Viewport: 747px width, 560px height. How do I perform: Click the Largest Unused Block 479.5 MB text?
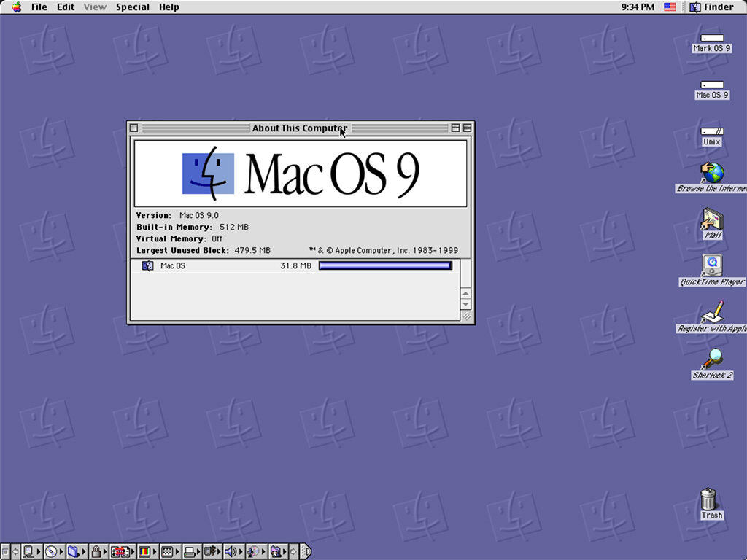click(204, 251)
